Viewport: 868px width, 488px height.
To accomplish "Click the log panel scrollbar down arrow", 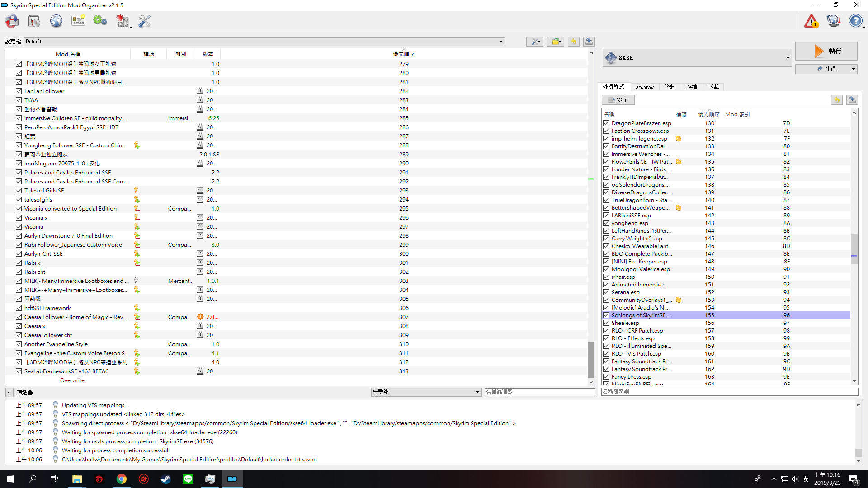I will (859, 461).
